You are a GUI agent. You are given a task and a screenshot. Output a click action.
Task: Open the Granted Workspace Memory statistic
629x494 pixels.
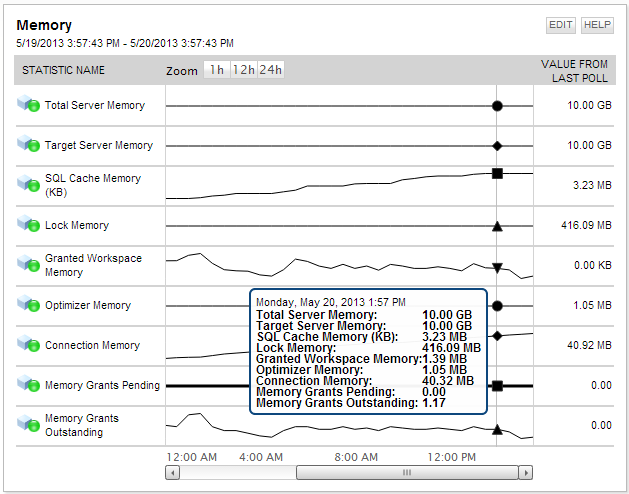point(93,265)
